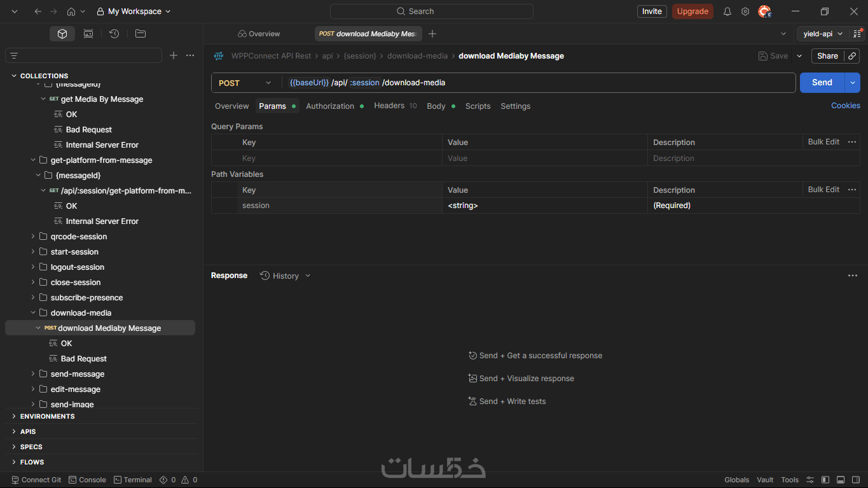
Task: Click the Share button
Action: coord(827,56)
